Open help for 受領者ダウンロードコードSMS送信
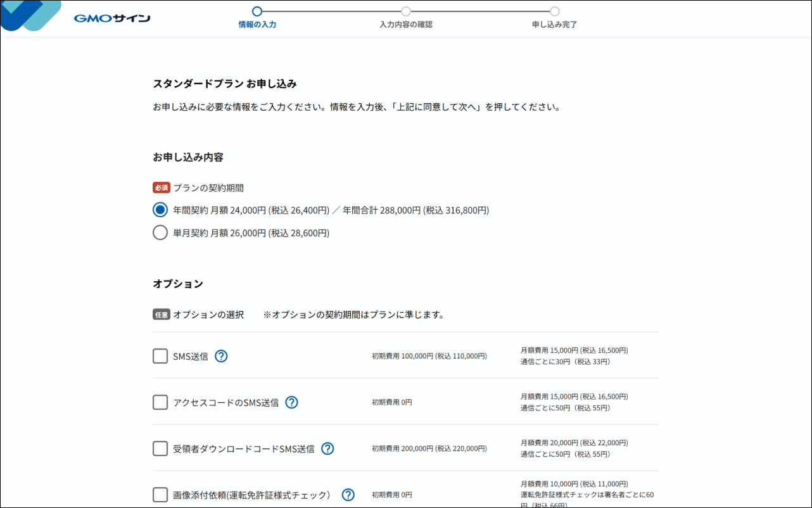Image resolution: width=812 pixels, height=508 pixels. 327,448
